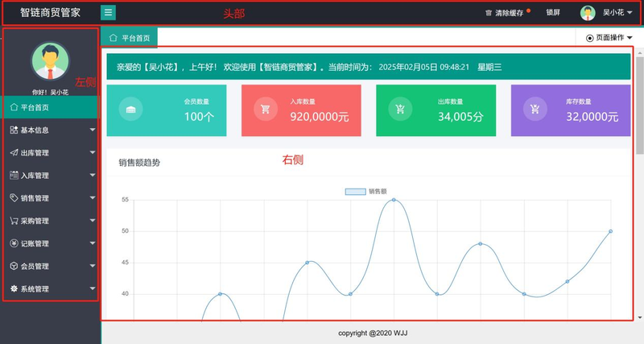The width and height of the screenshot is (644, 344).
Task: Click the yen icon of 记账管理
Action: (x=14, y=243)
